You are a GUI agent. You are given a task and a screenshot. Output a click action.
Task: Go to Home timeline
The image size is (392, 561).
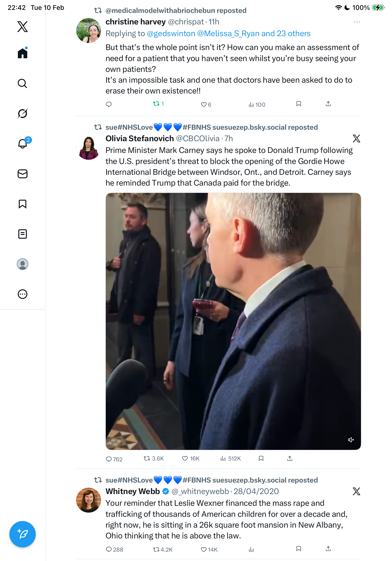[23, 53]
